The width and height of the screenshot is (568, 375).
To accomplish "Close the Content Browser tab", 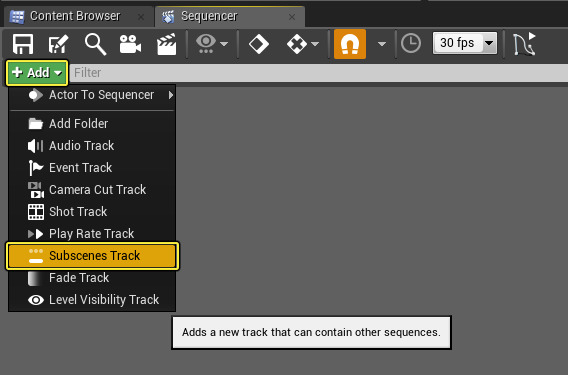I will coord(141,17).
